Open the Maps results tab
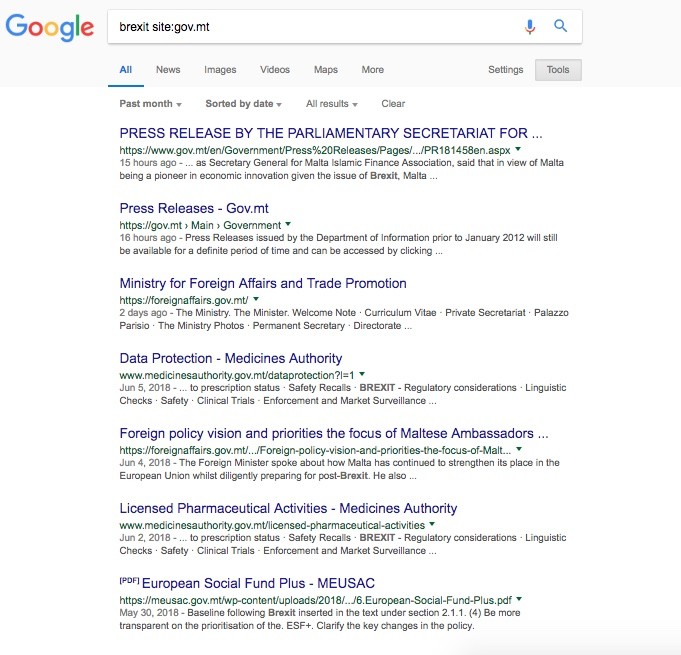This screenshot has width=681, height=655. coord(326,70)
